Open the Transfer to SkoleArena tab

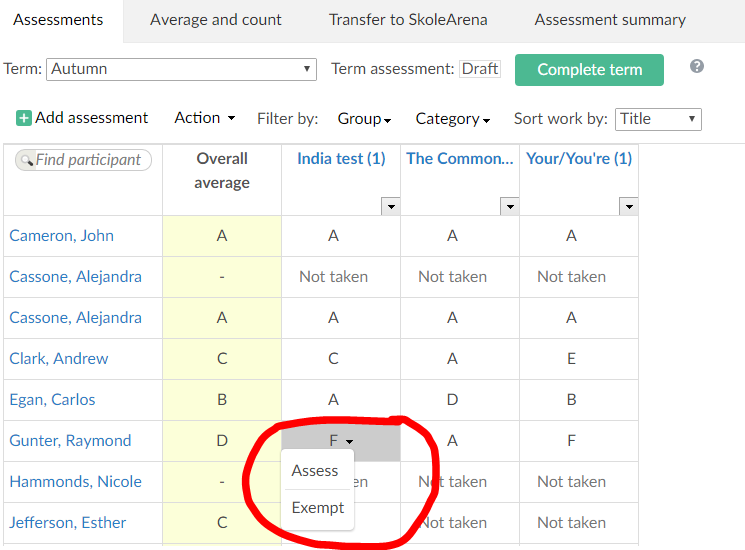(408, 20)
